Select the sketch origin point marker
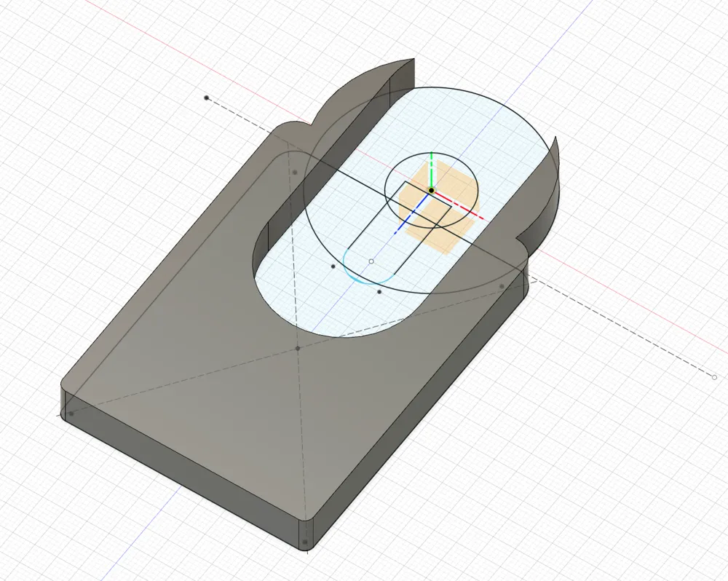This screenshot has width=728, height=581. pos(431,190)
